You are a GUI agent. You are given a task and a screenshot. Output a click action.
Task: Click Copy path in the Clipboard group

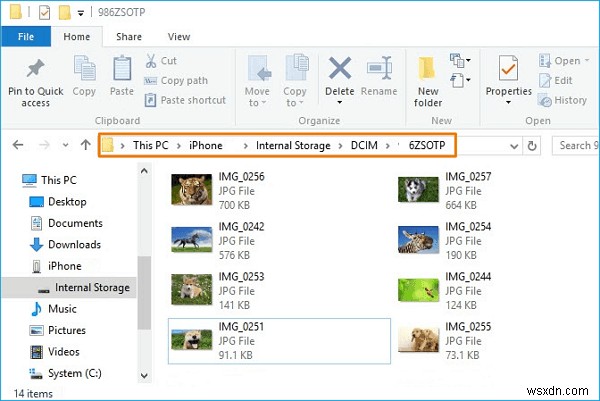pyautogui.click(x=152, y=80)
